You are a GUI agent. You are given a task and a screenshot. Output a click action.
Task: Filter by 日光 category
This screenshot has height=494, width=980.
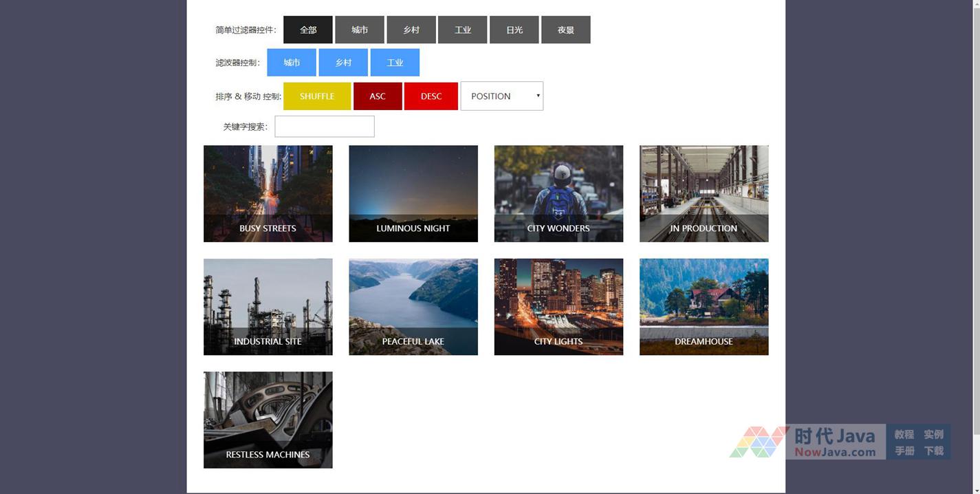point(514,30)
